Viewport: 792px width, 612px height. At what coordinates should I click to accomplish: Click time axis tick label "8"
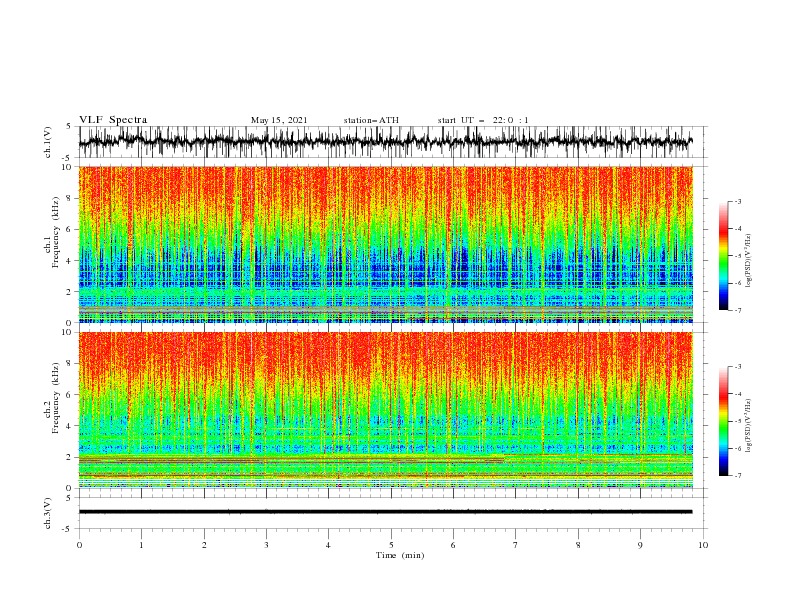coord(578,545)
